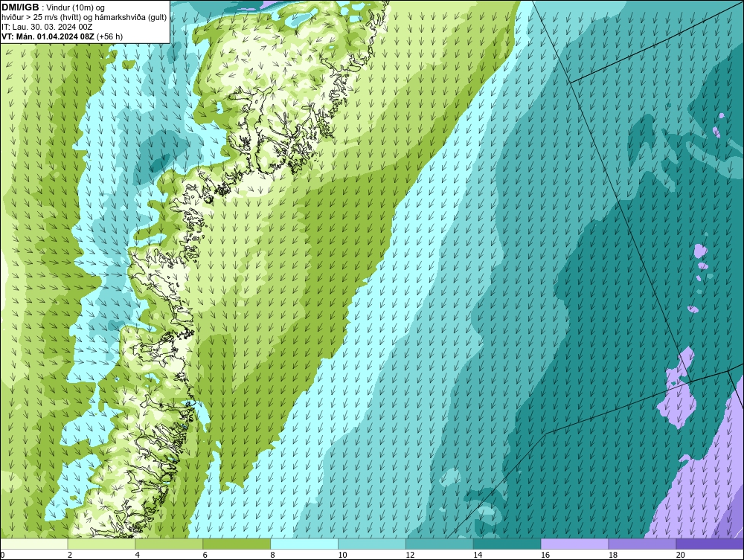Click legend tick label 16
Image resolution: width=744 pixels, height=560 pixels.
(x=545, y=555)
